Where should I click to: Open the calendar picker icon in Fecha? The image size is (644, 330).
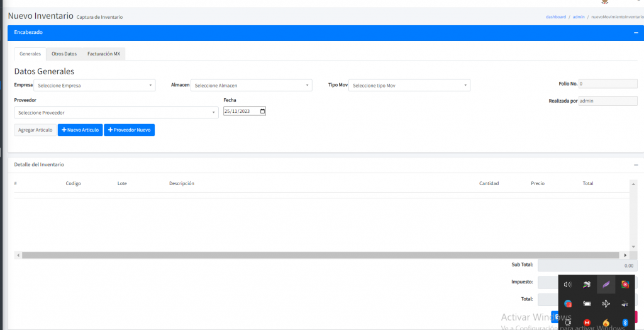(x=262, y=111)
